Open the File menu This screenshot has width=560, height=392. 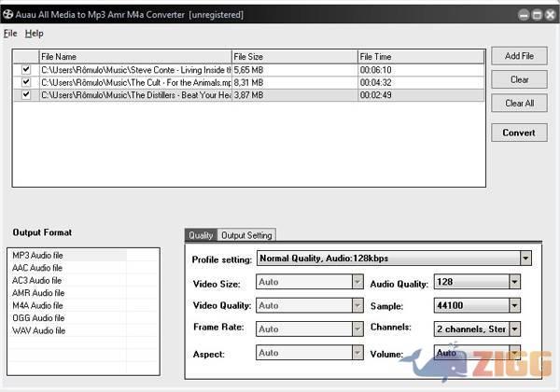coord(10,34)
